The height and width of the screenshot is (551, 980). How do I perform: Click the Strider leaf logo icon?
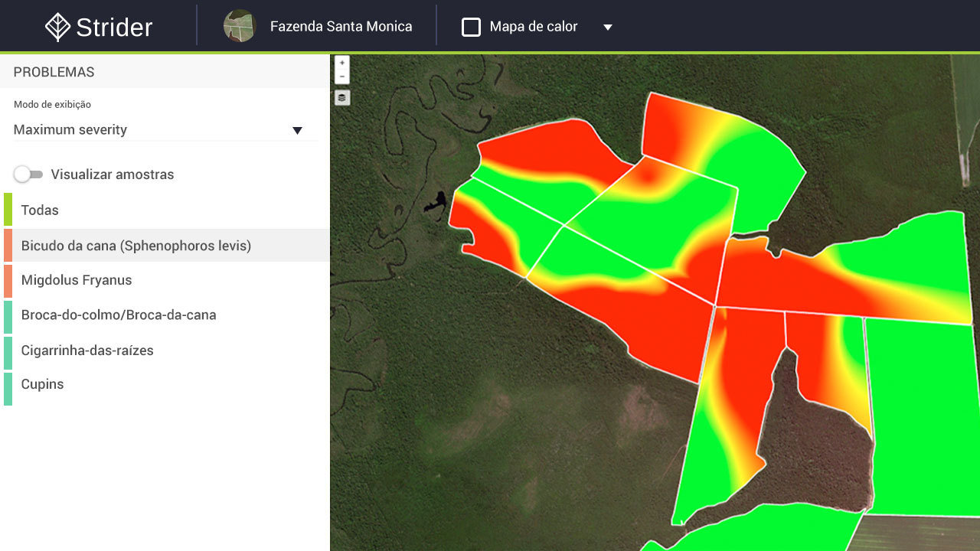pos(57,27)
